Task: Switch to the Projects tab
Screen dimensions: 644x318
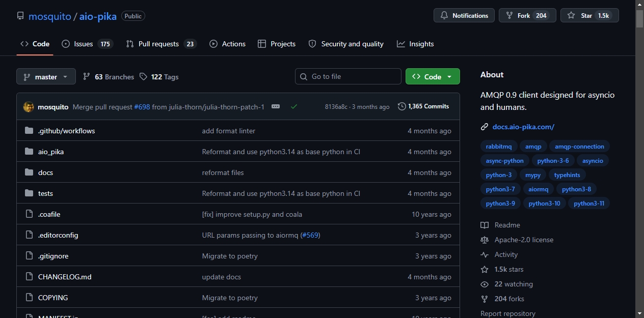Action: (277, 44)
